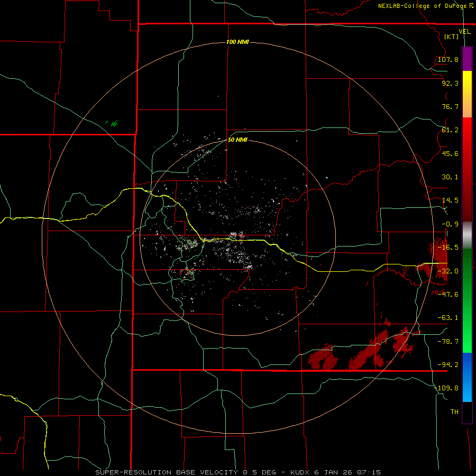Click the -16.5 legend value
476x476 pixels.
pos(448,248)
